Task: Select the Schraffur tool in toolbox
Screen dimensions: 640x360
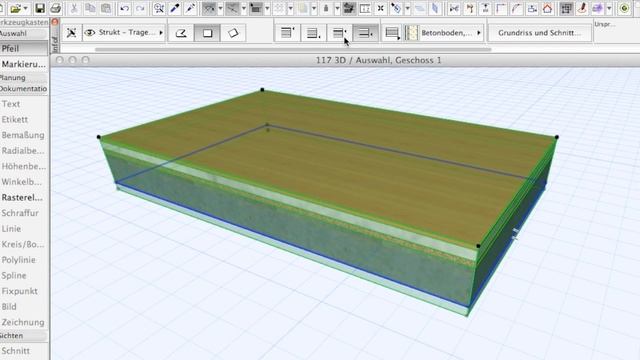Action: 24,213
